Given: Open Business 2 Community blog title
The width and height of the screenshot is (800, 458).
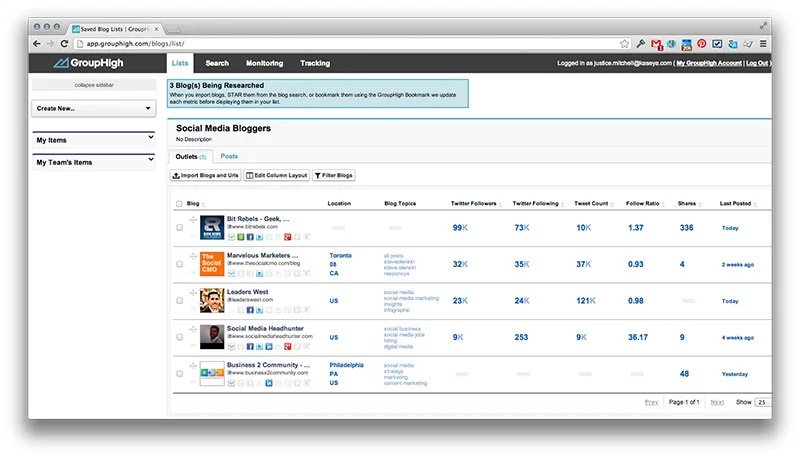Looking at the screenshot, I should 268,365.
